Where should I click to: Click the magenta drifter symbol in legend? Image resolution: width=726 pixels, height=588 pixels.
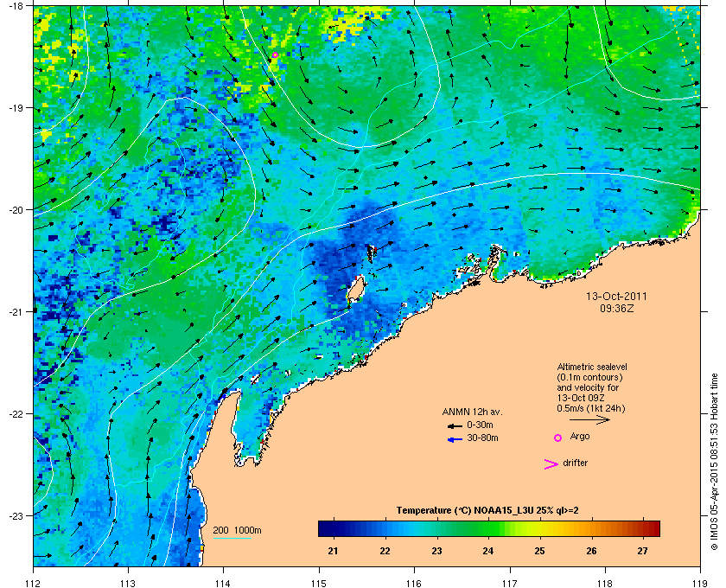coord(551,464)
